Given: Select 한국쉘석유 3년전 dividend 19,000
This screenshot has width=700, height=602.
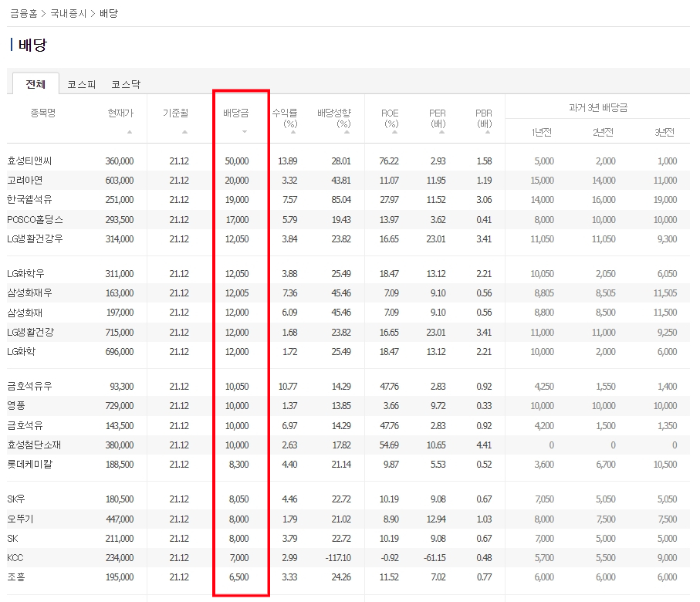Looking at the screenshot, I should tap(665, 200).
